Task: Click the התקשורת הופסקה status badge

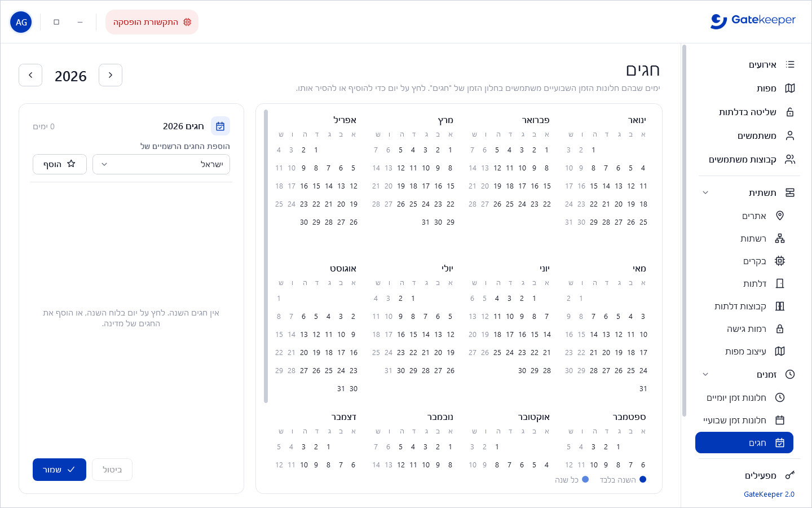Action: pyautogui.click(x=152, y=22)
